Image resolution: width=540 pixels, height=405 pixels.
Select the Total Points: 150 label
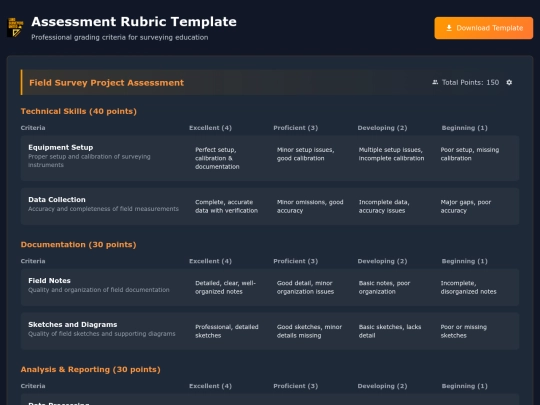(470, 82)
